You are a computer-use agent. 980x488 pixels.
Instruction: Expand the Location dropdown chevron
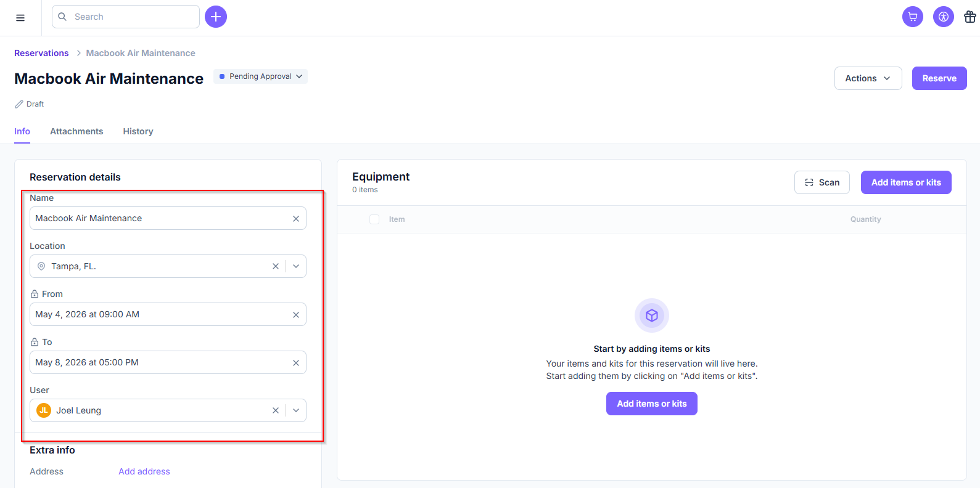coord(296,266)
